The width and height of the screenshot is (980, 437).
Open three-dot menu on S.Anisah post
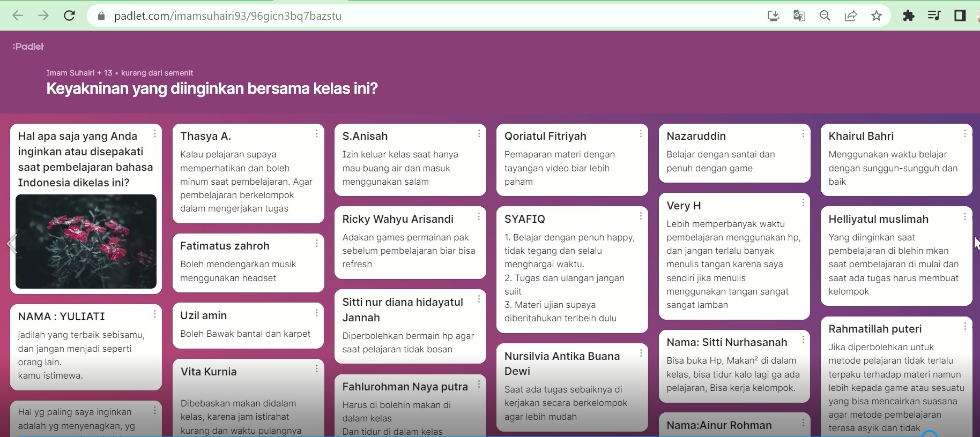479,133
